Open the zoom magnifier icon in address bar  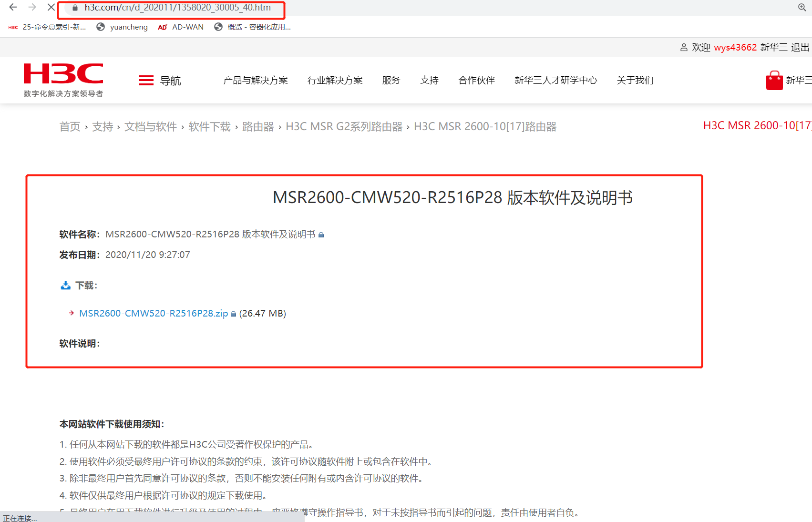[802, 7]
